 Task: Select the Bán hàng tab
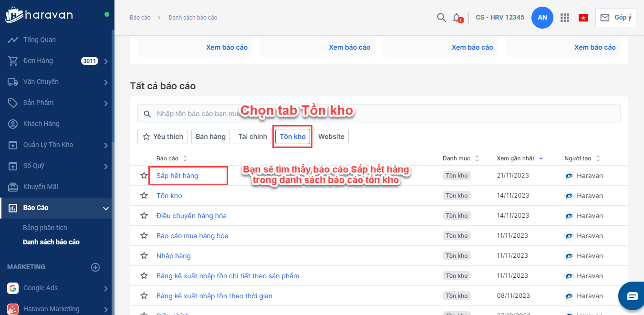210,136
